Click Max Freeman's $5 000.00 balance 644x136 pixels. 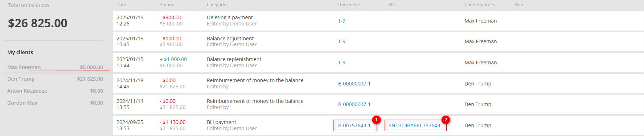(x=91, y=67)
